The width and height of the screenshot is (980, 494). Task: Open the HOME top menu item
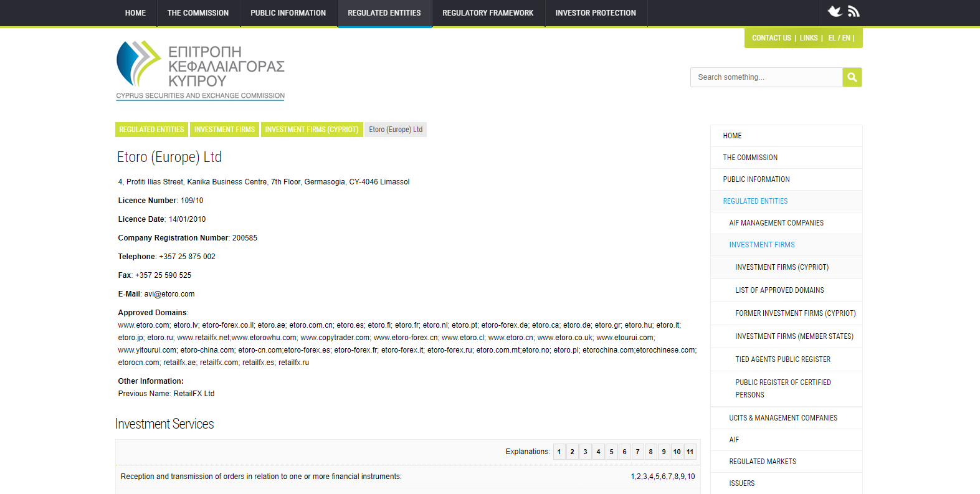135,13
